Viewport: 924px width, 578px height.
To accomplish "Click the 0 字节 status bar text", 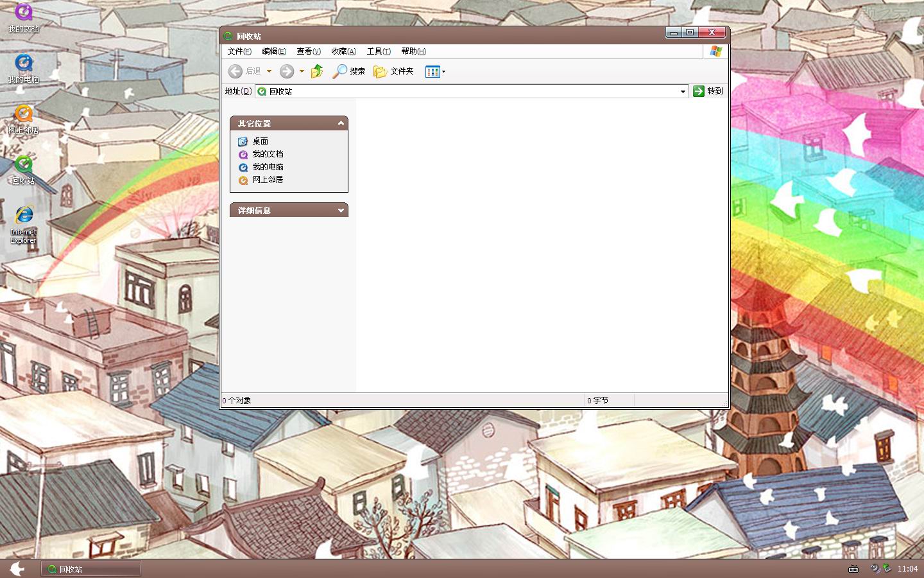I will coord(597,401).
